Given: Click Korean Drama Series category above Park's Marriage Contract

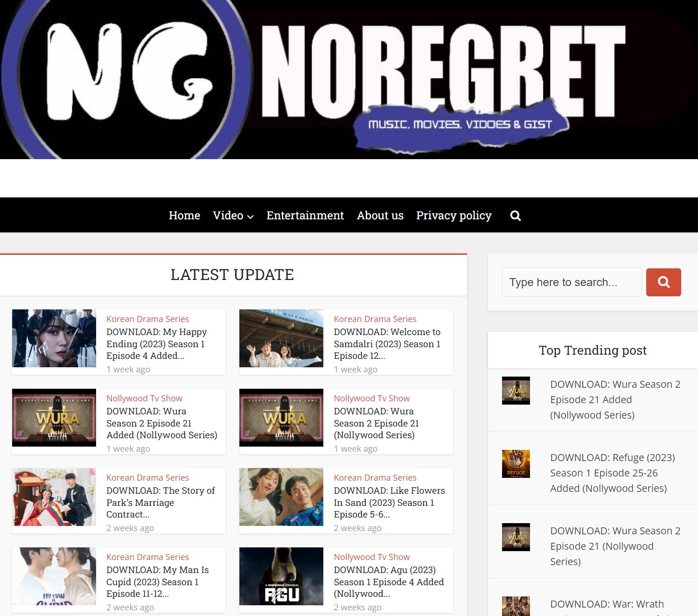Looking at the screenshot, I should pos(147,477).
